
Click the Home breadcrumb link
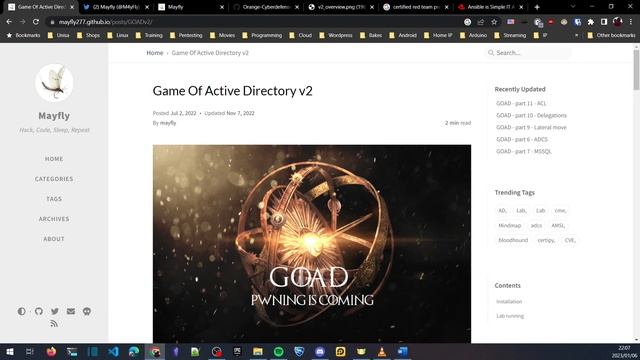click(155, 53)
